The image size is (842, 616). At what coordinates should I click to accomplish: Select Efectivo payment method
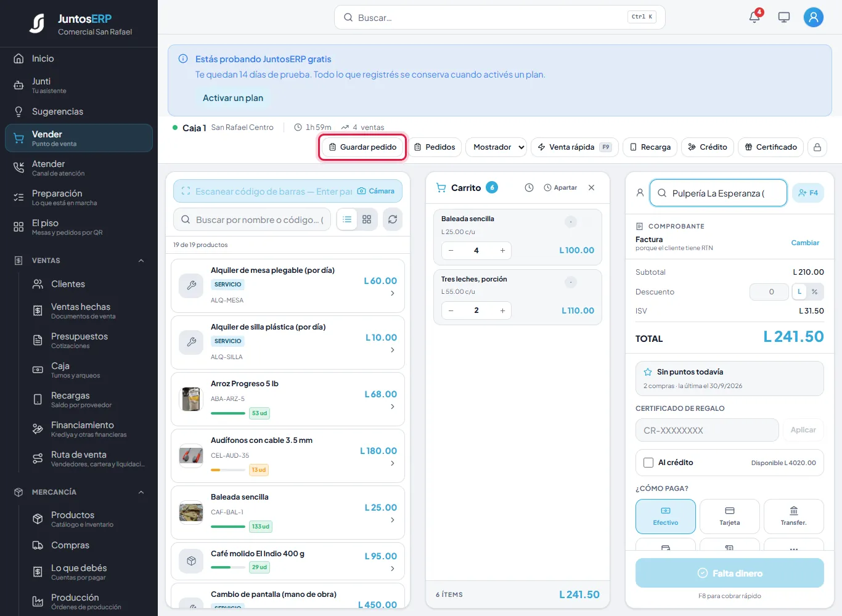666,516
